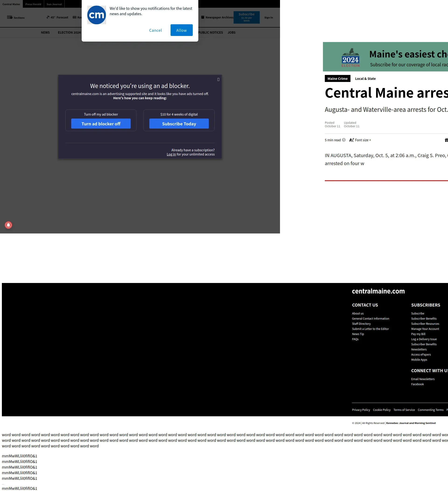The width and height of the screenshot is (448, 491).
Task: Open the Log a Delivery Issue link
Action: click(x=424, y=339)
